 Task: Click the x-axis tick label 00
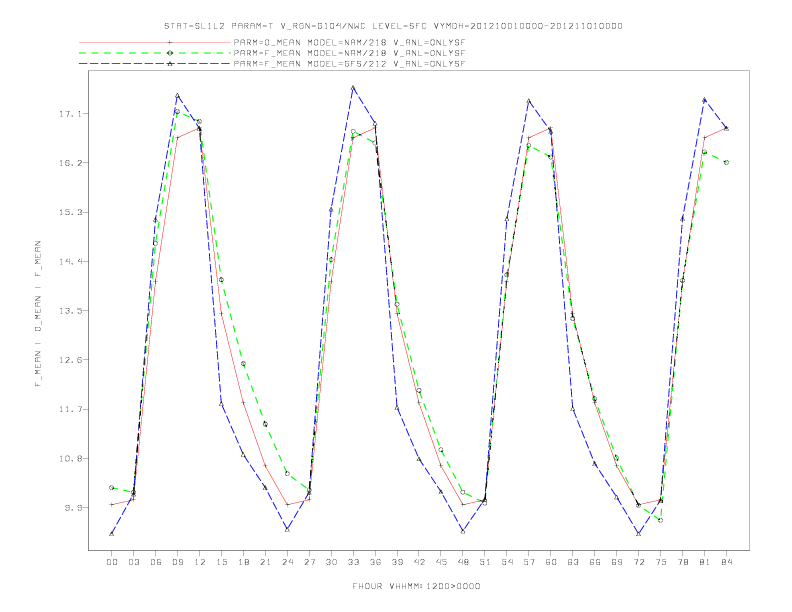point(112,562)
